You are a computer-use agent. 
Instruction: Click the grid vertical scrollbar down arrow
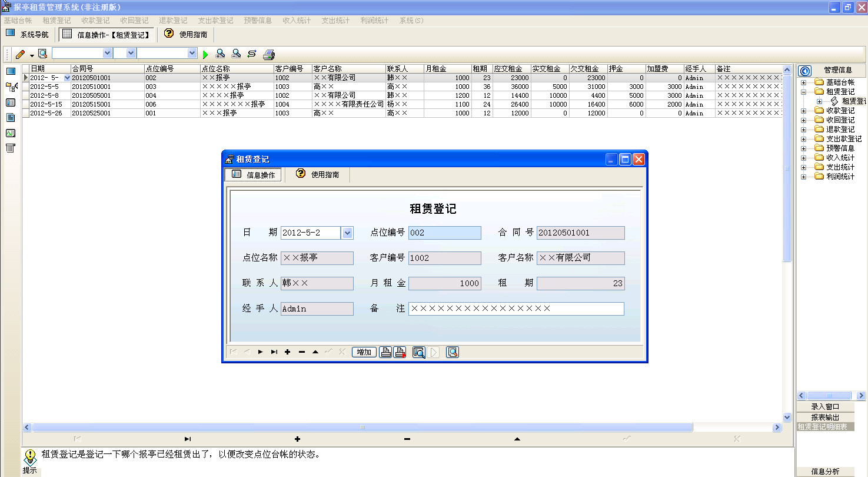pos(787,417)
